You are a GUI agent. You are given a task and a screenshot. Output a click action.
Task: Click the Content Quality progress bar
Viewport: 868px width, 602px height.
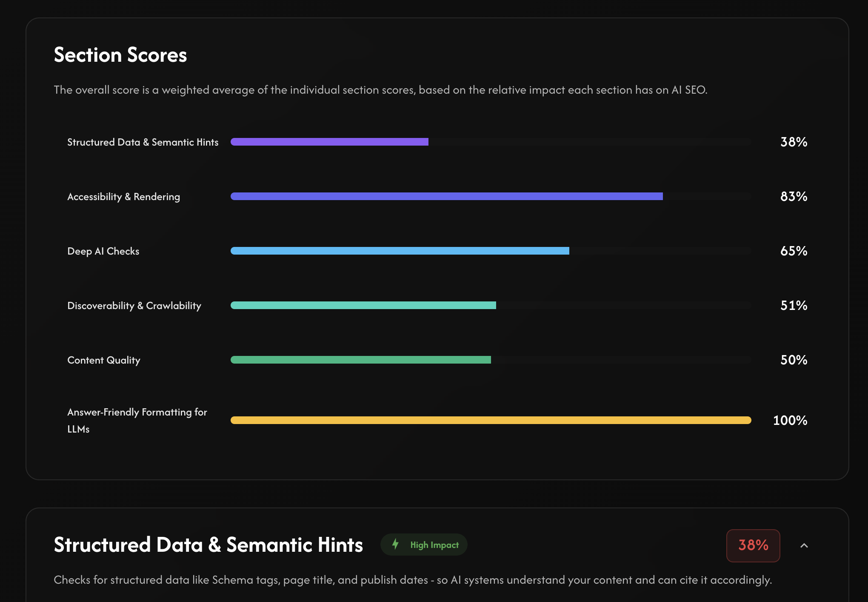491,360
